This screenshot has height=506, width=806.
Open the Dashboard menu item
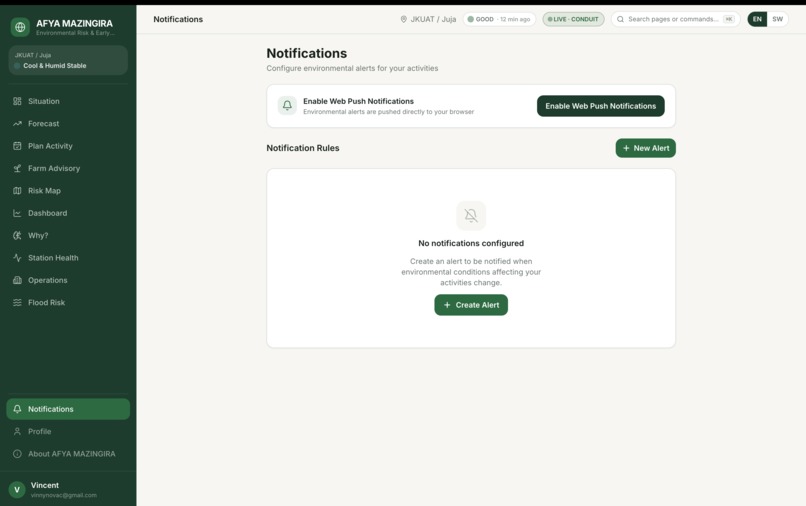[x=68, y=213]
